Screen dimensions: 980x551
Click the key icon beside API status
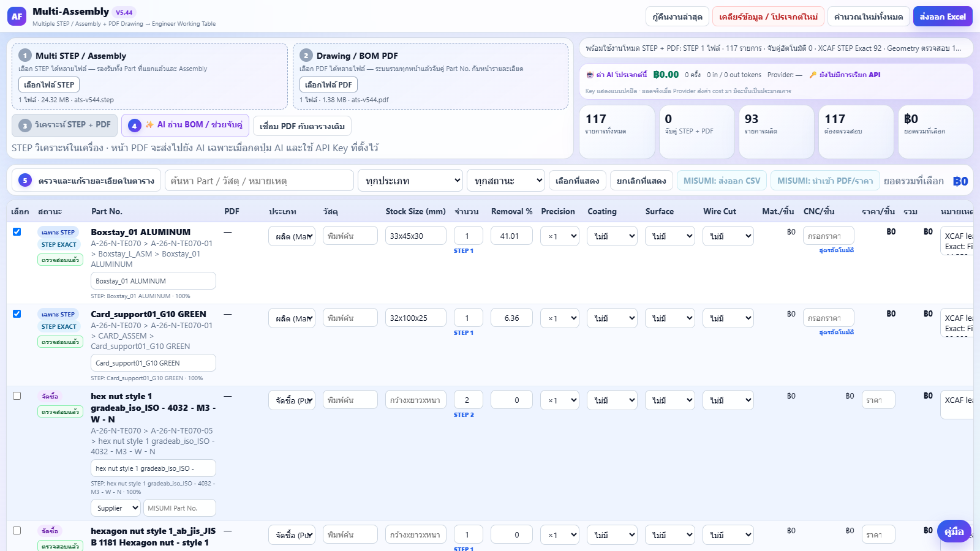click(x=813, y=75)
